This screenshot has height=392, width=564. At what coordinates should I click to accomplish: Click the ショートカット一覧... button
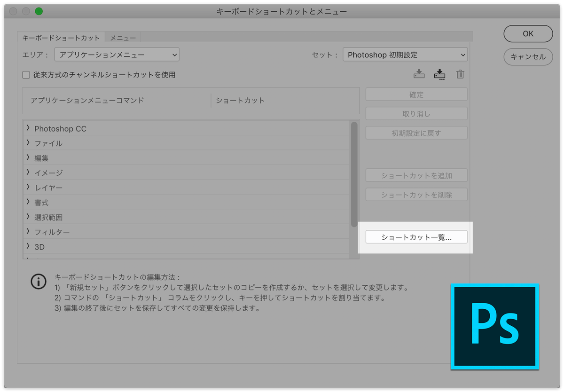pyautogui.click(x=416, y=237)
